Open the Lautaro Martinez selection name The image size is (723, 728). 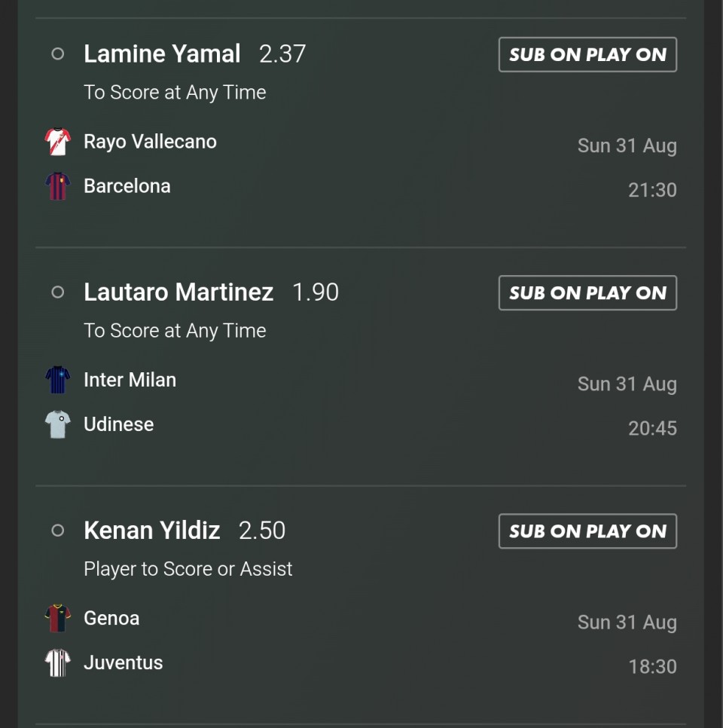(178, 292)
